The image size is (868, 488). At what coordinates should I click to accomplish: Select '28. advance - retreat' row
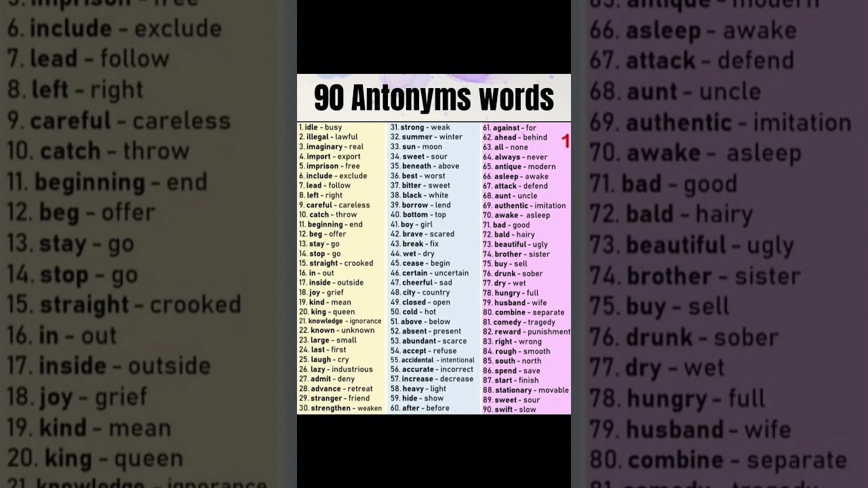click(x=336, y=389)
